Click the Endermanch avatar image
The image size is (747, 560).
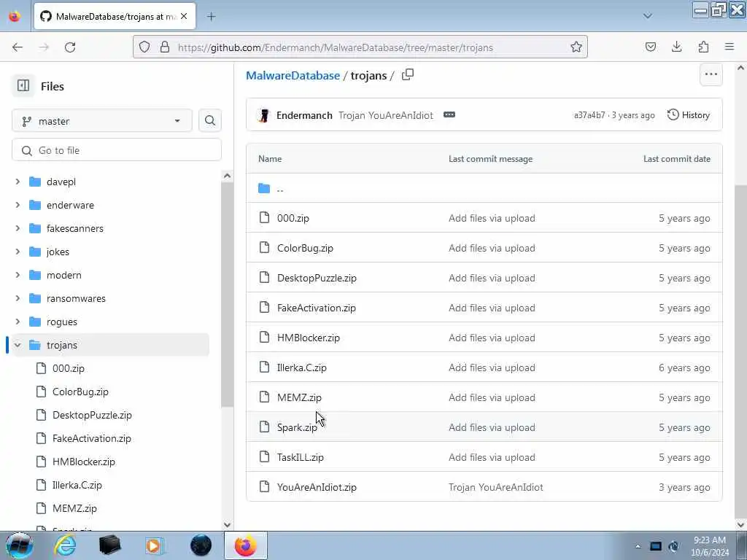(263, 115)
